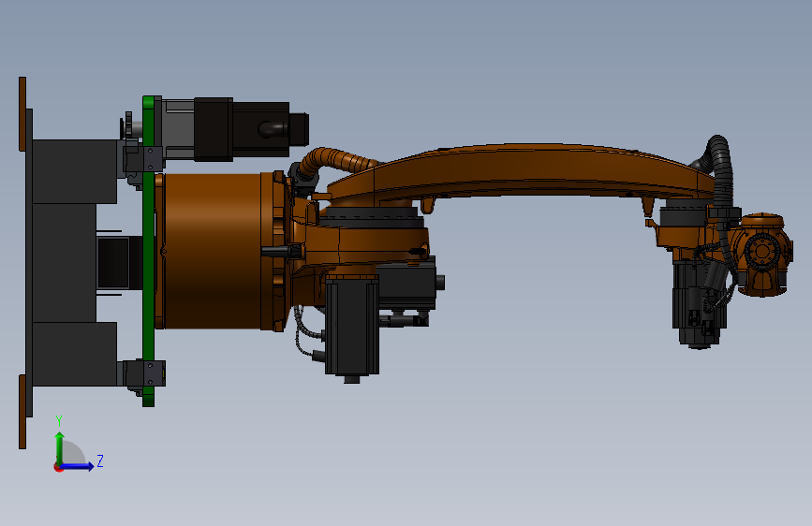Select the large orange cylindrical housing
Screen dimensions: 812x526
(x=213, y=251)
